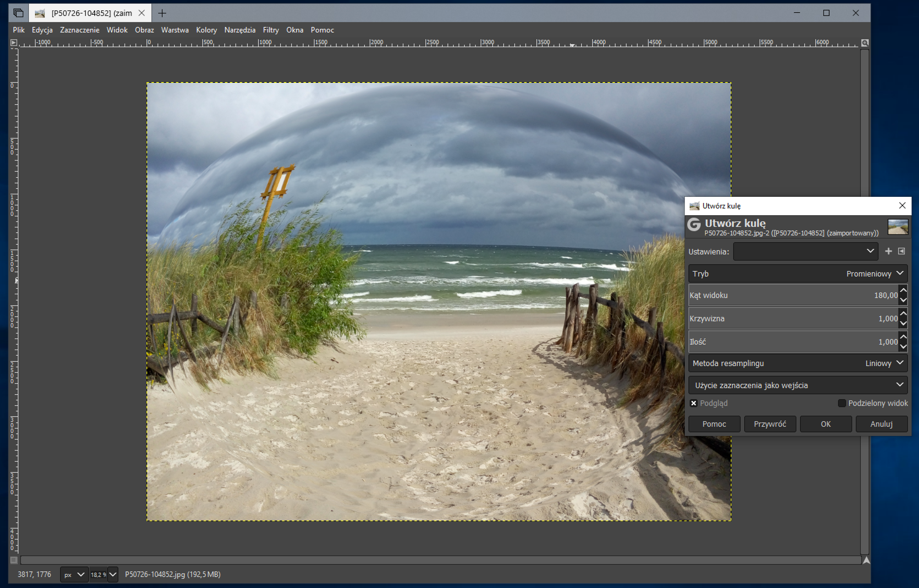Click the navigation preview icon at bottom-right

click(x=866, y=560)
